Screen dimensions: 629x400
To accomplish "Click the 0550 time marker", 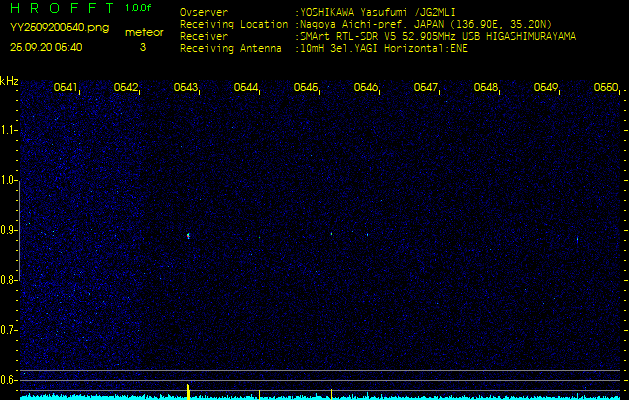I will coord(606,87).
